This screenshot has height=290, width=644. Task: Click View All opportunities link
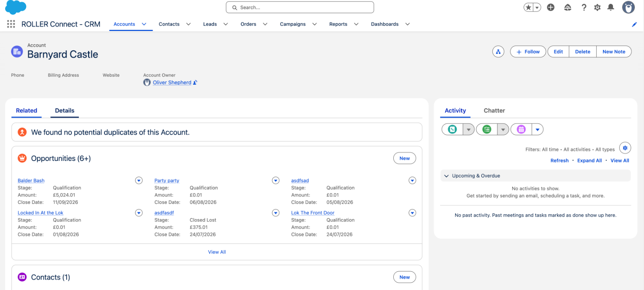[x=217, y=252]
